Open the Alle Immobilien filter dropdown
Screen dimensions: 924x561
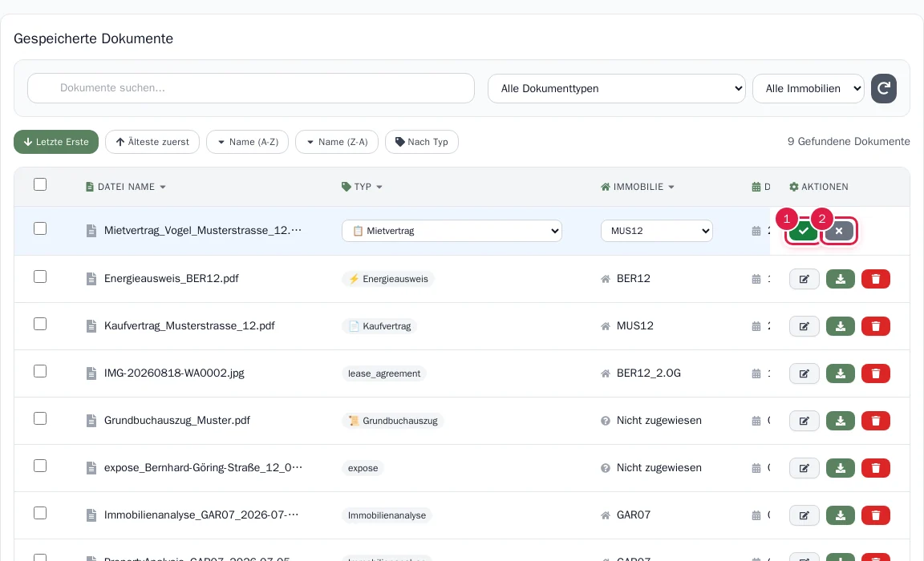(x=808, y=88)
